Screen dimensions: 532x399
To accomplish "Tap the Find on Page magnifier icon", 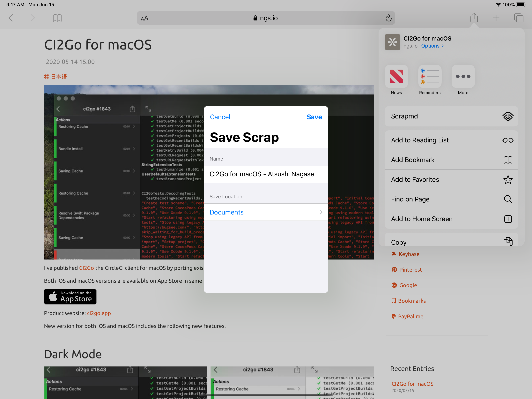I will 508,199.
